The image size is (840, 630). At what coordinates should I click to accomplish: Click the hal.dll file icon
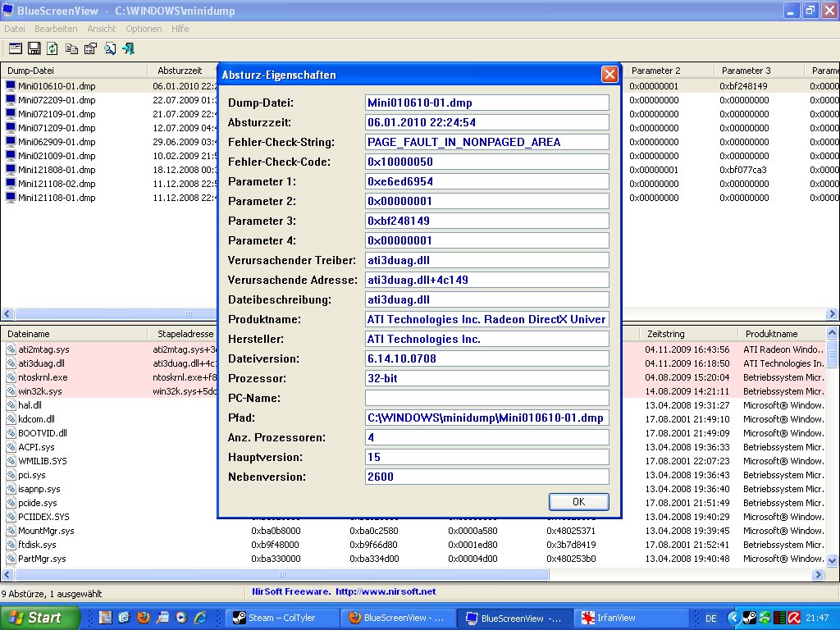click(x=11, y=405)
